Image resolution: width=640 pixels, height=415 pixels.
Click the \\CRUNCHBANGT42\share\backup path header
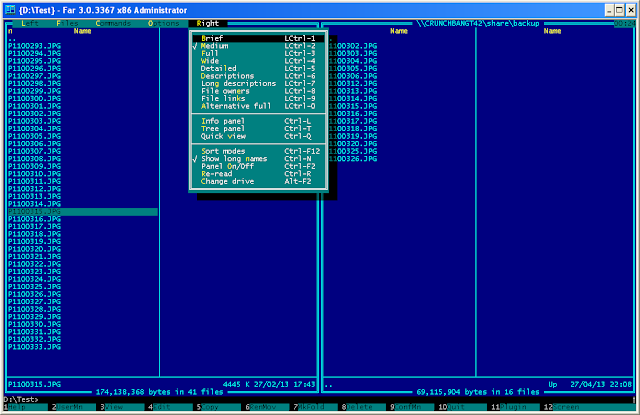478,23
